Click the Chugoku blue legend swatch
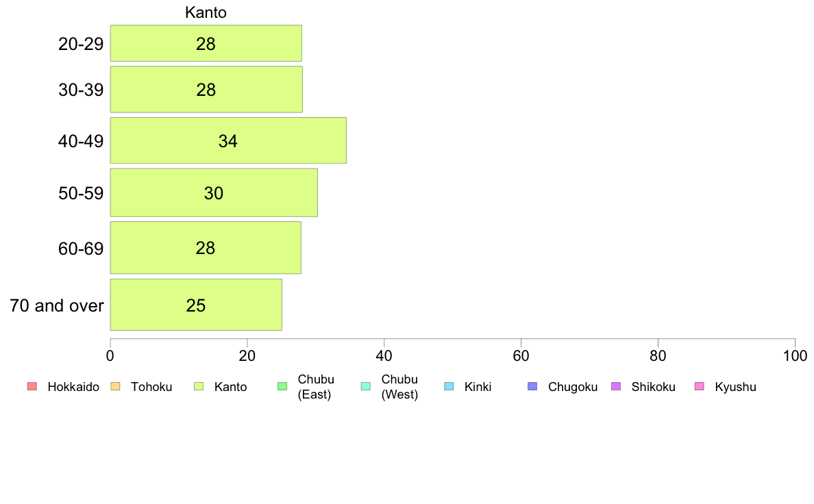This screenshot has width=814, height=504. (x=532, y=386)
